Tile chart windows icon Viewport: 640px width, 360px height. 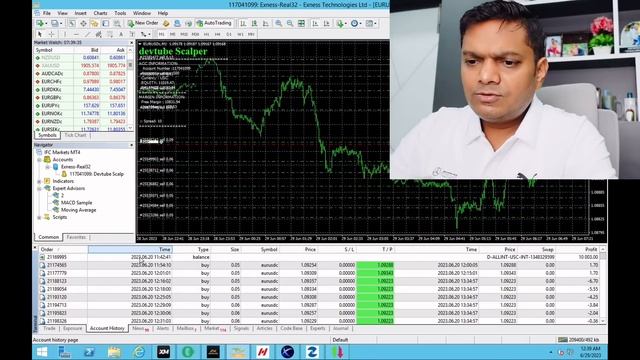(301, 23)
